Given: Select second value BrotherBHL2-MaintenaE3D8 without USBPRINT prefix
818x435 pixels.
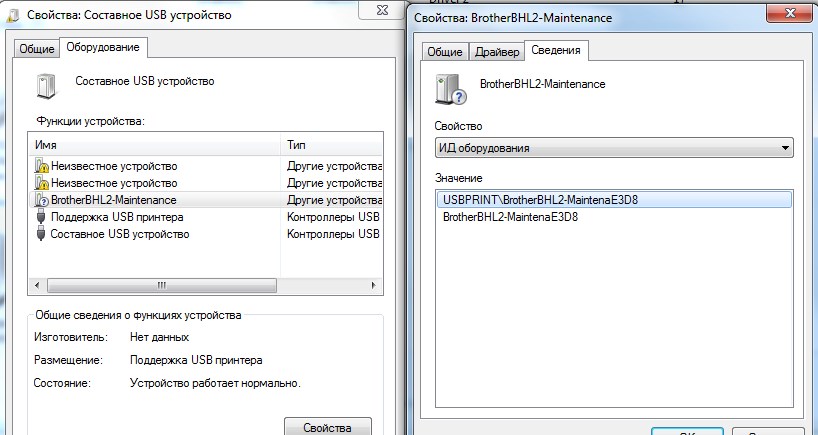Looking at the screenshot, I should click(x=511, y=216).
